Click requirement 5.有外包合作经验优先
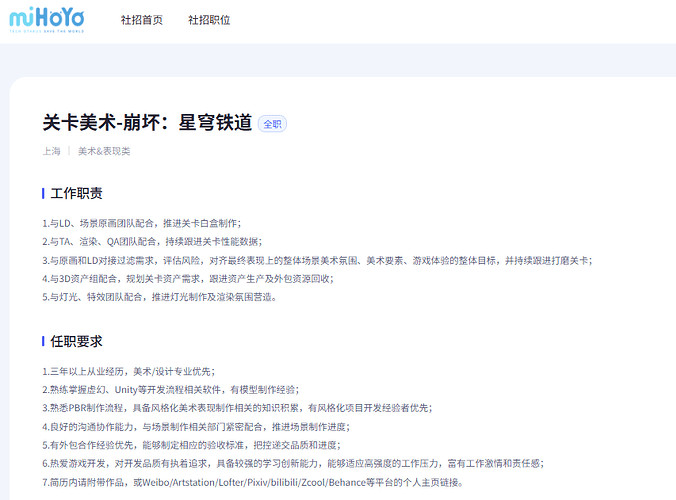This screenshot has height=500, width=676. click(x=191, y=445)
